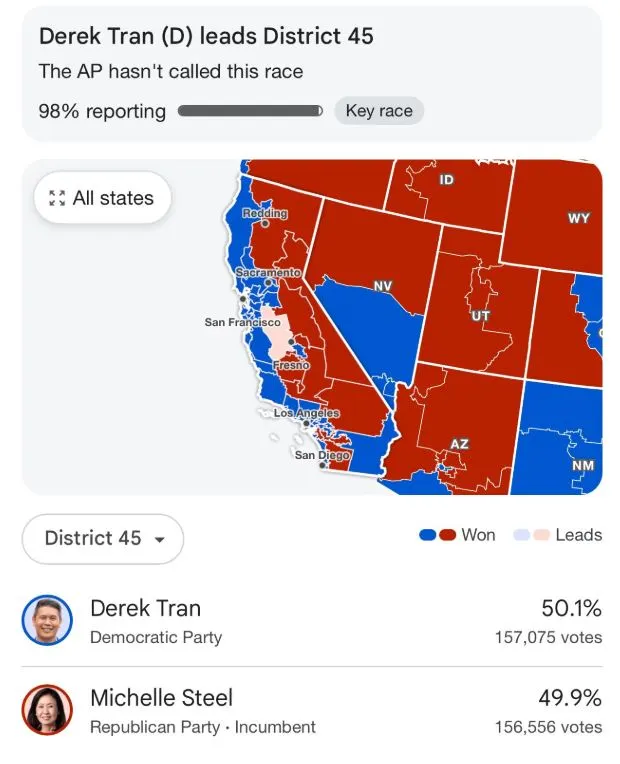The image size is (620, 764).
Task: Click the Sacramento city marker
Action: coord(270,283)
